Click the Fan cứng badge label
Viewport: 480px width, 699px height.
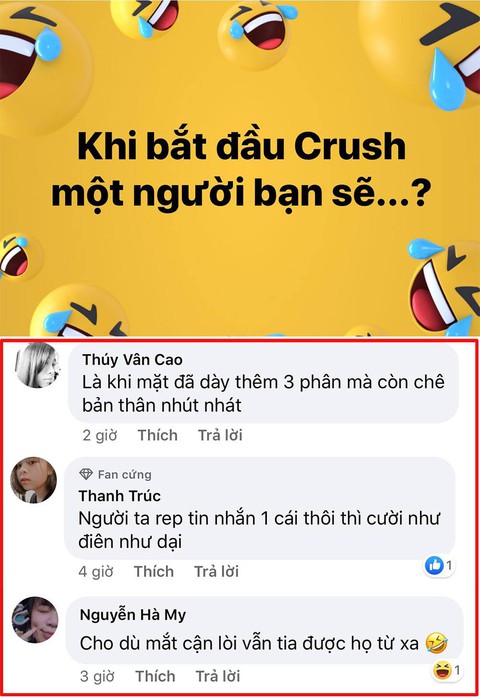(125, 474)
